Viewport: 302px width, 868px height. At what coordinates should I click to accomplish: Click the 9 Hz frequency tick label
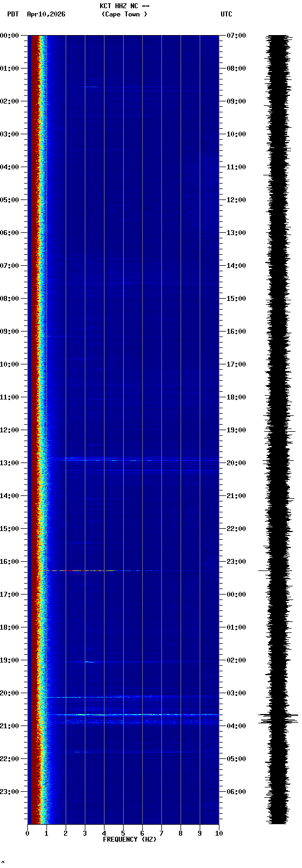(x=200, y=833)
